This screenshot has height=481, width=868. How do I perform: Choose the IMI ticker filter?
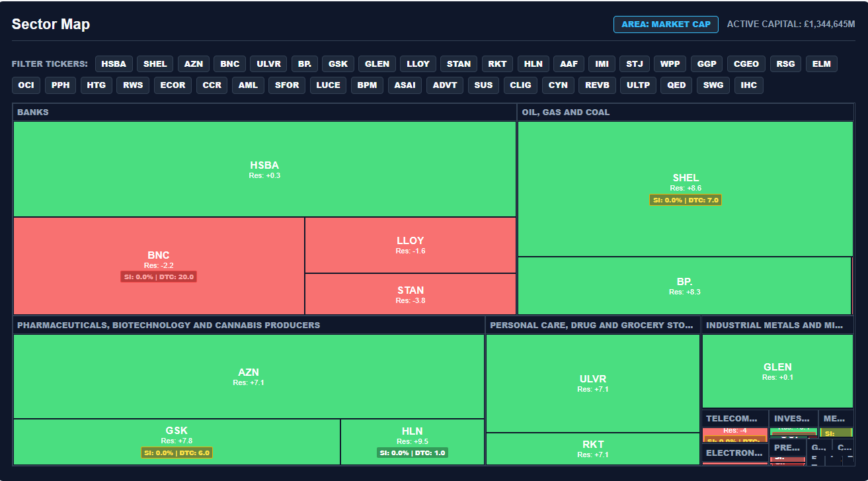[602, 64]
